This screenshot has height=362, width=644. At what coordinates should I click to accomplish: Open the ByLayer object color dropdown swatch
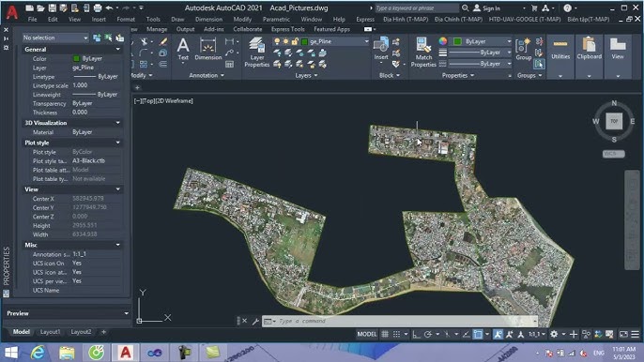[457, 41]
